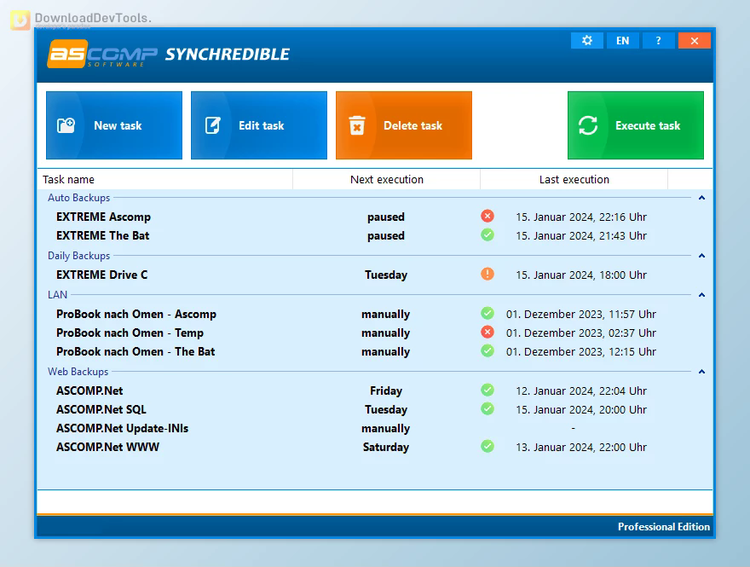Click the success status icon for ASCOMP.Net Friday task
Image resolution: width=750 pixels, height=567 pixels.
[487, 390]
